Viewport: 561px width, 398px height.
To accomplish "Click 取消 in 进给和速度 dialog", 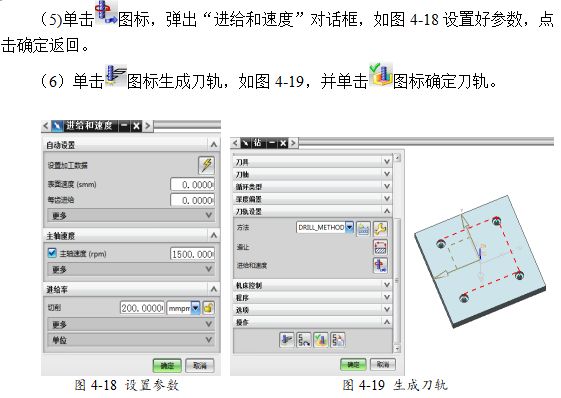I will tap(200, 365).
